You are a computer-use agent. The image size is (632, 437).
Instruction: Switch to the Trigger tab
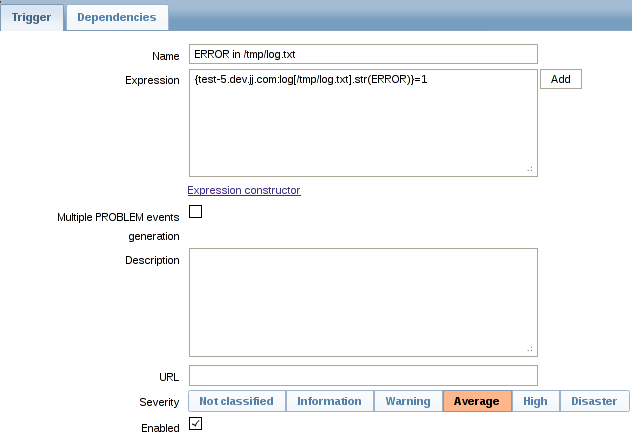point(32,17)
